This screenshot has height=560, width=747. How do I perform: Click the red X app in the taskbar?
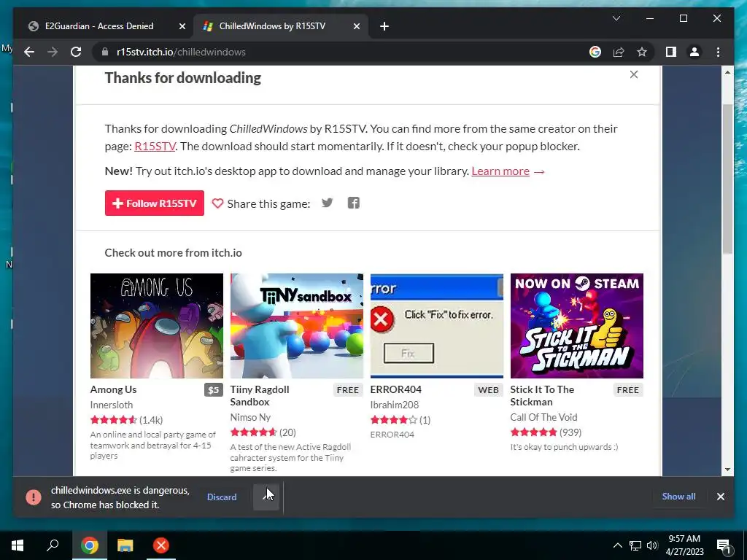[x=161, y=545]
